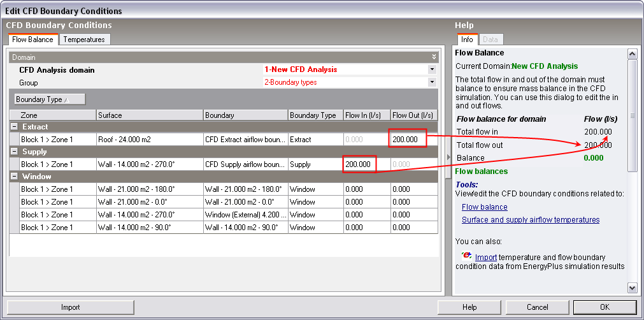The image size is (644, 320).
Task: Click the EnergyPlus import icon in Help
Action: pos(468,256)
